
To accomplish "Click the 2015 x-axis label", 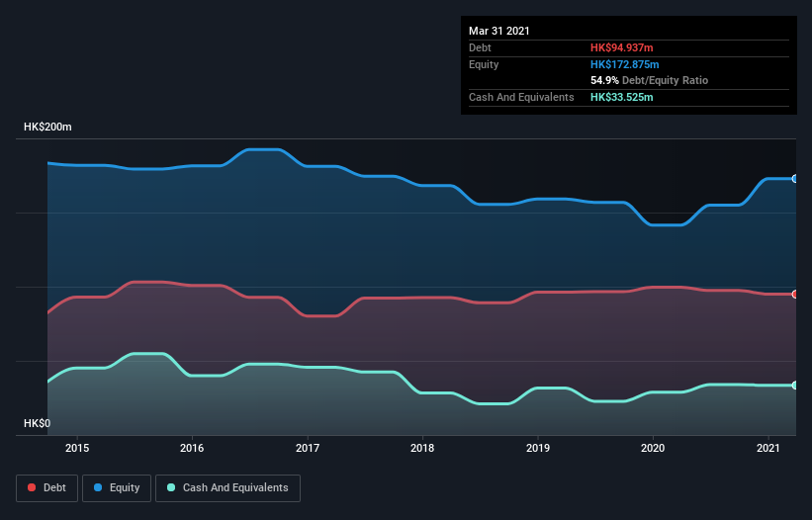I will (77, 448).
